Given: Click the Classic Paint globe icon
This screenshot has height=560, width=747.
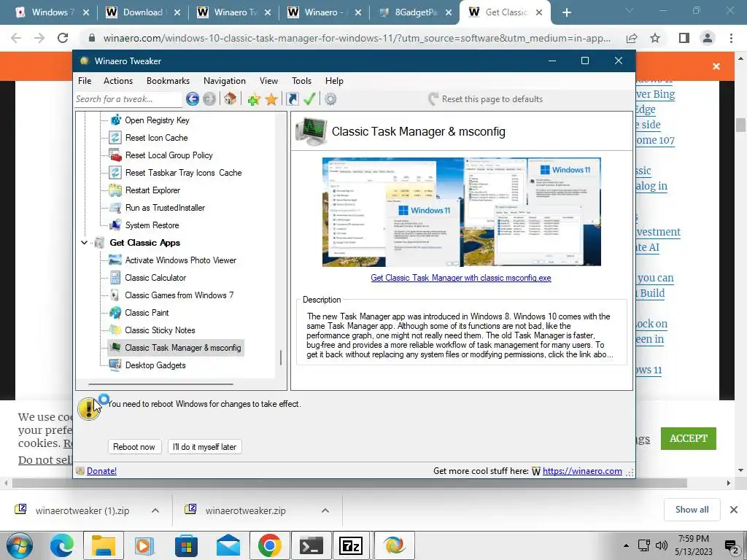Looking at the screenshot, I should 115,312.
